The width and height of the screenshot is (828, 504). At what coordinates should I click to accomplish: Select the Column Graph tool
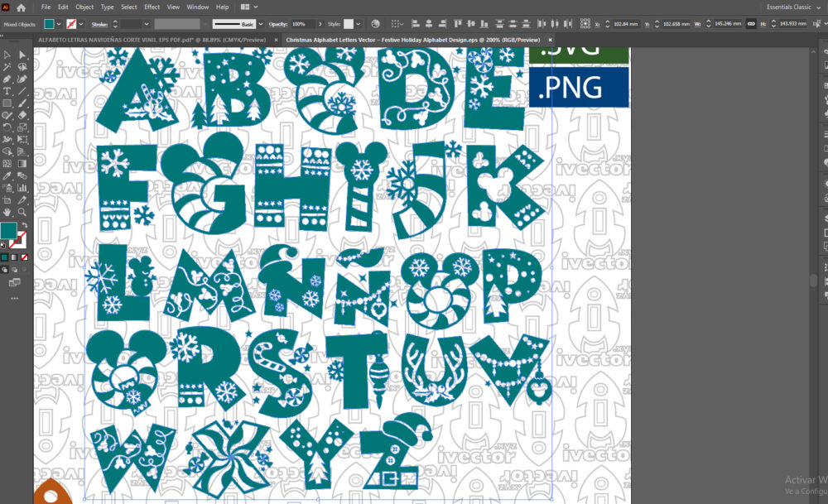[22, 188]
